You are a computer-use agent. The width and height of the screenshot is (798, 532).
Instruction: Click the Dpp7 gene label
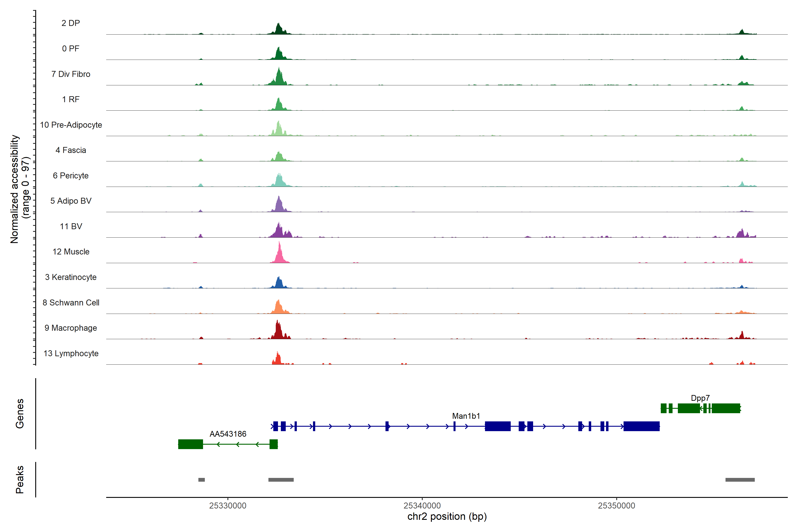click(x=700, y=398)
